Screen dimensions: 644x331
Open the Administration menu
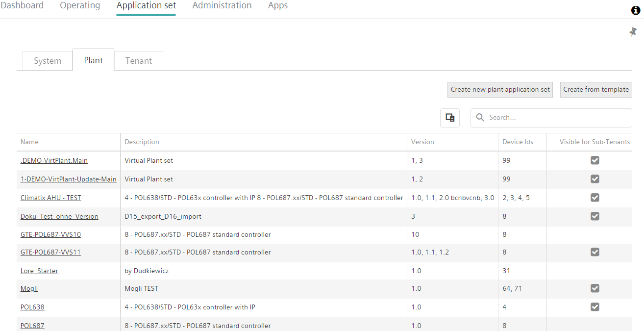tap(222, 6)
